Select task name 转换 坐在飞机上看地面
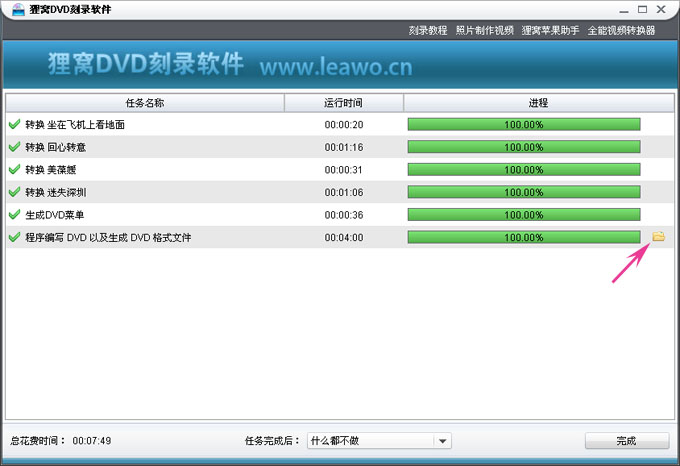680x466 pixels. click(x=75, y=125)
